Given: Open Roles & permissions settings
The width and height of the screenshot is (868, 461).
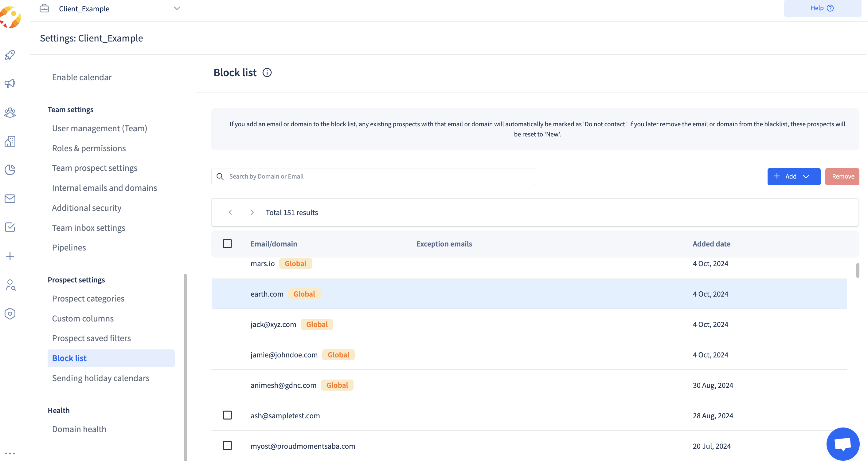Looking at the screenshot, I should point(89,148).
